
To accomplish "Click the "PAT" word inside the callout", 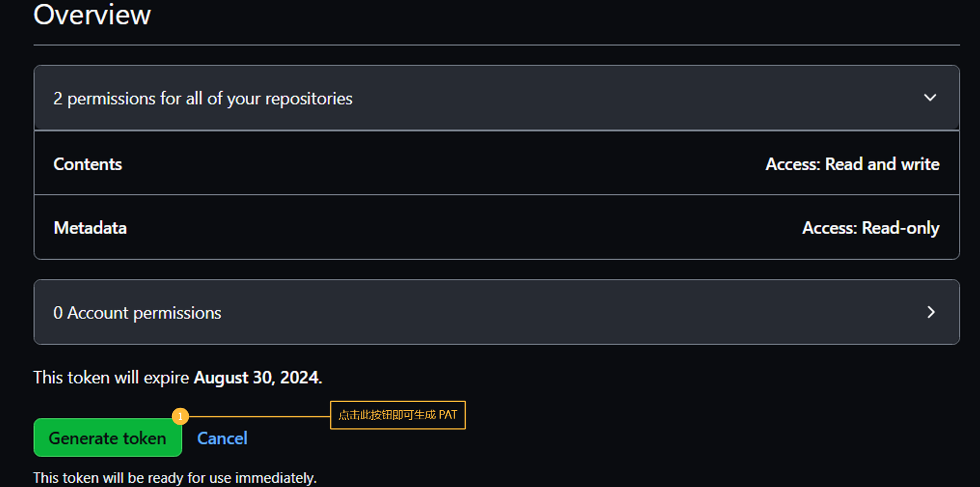I will (x=448, y=414).
